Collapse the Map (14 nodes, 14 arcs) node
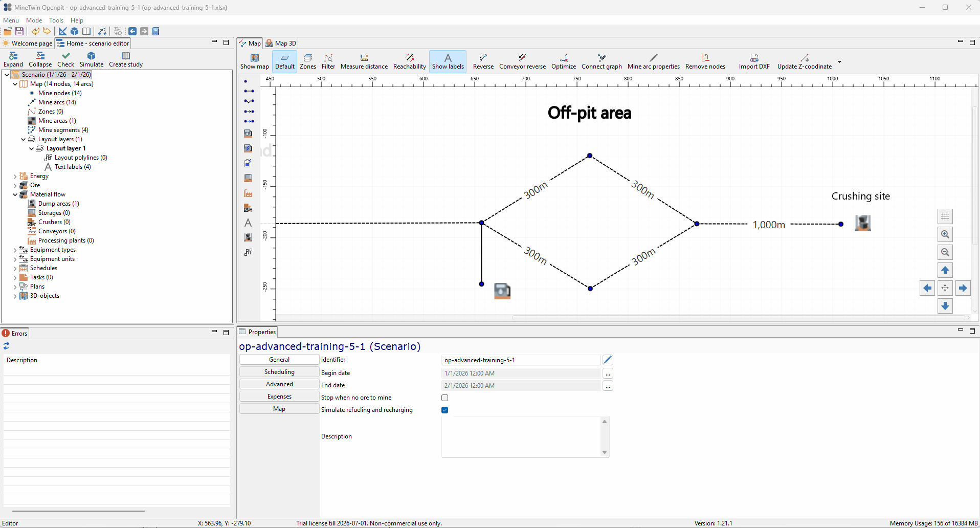 (x=15, y=84)
